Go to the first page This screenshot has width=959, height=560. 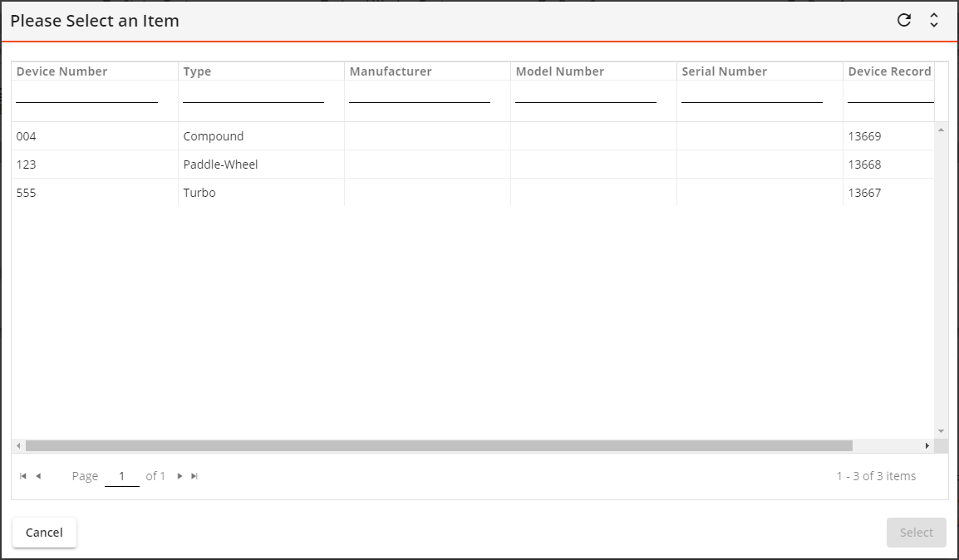click(23, 476)
